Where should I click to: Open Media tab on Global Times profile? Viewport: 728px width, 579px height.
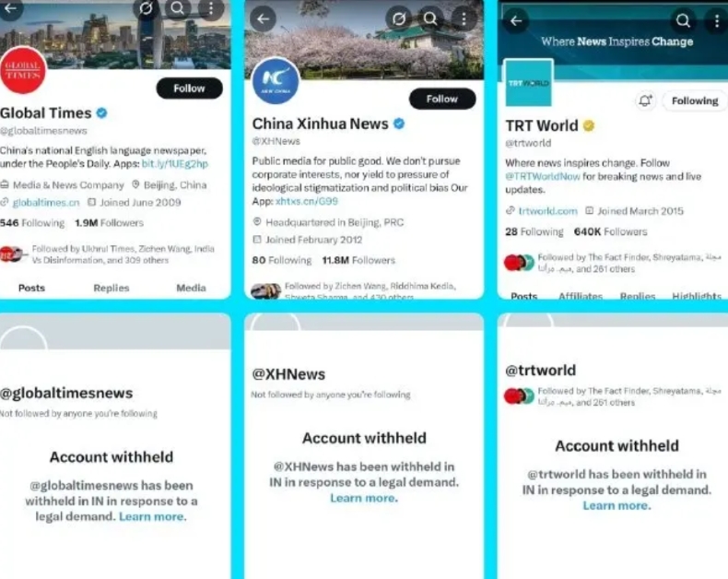tap(191, 288)
